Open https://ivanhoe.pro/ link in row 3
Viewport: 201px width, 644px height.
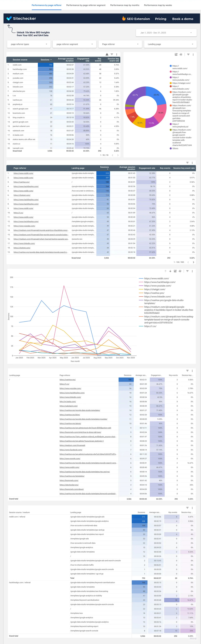click(21, 182)
